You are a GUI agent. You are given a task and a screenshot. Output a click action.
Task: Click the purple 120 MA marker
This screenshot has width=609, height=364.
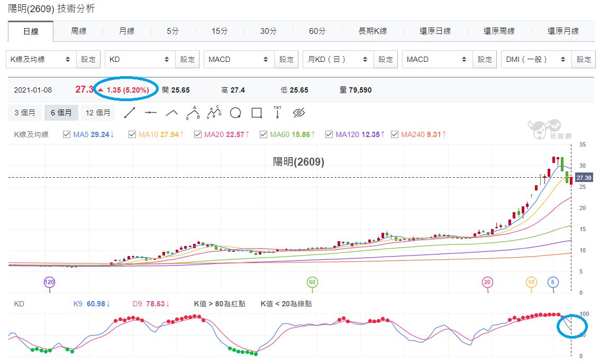click(49, 283)
